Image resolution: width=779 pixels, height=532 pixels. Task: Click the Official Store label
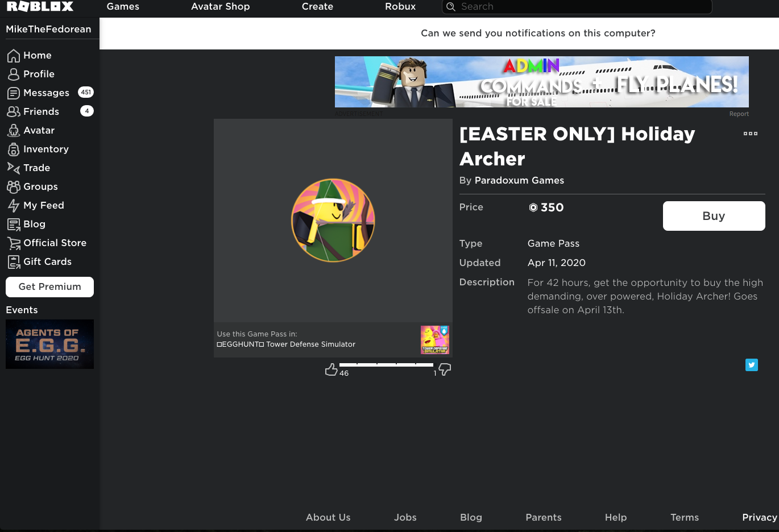55,243
